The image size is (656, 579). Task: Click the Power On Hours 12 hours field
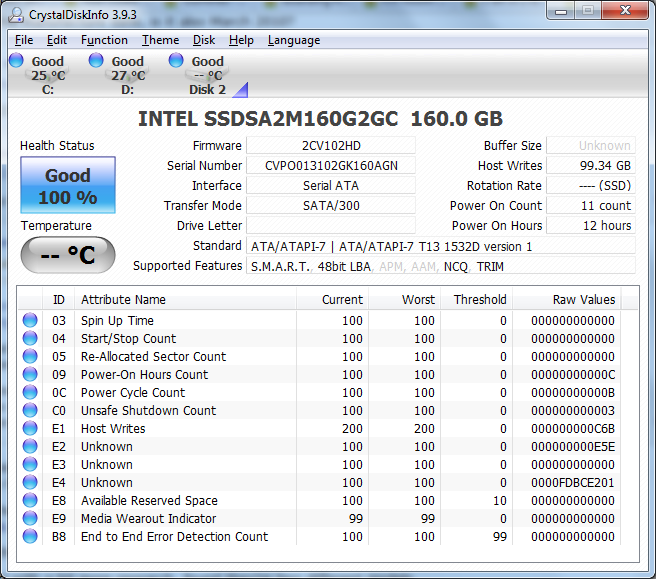pyautogui.click(x=591, y=226)
